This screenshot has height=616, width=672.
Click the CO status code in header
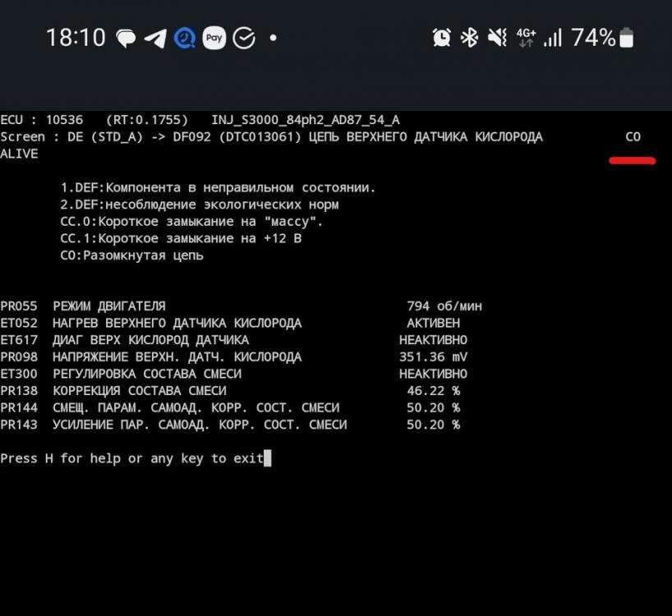coord(633,137)
